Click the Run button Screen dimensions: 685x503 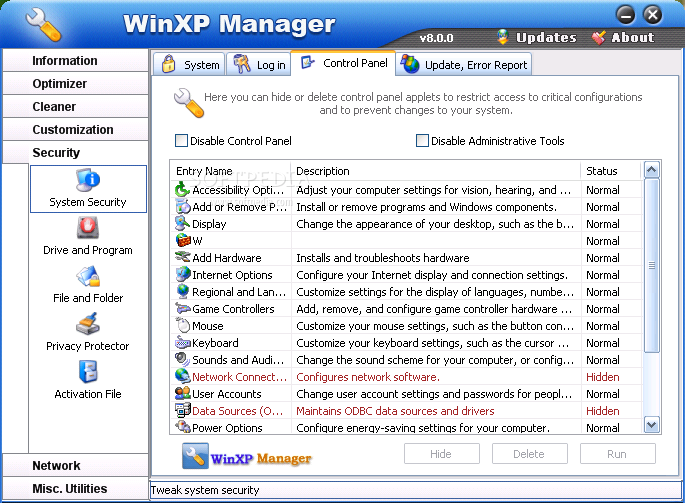coord(618,454)
